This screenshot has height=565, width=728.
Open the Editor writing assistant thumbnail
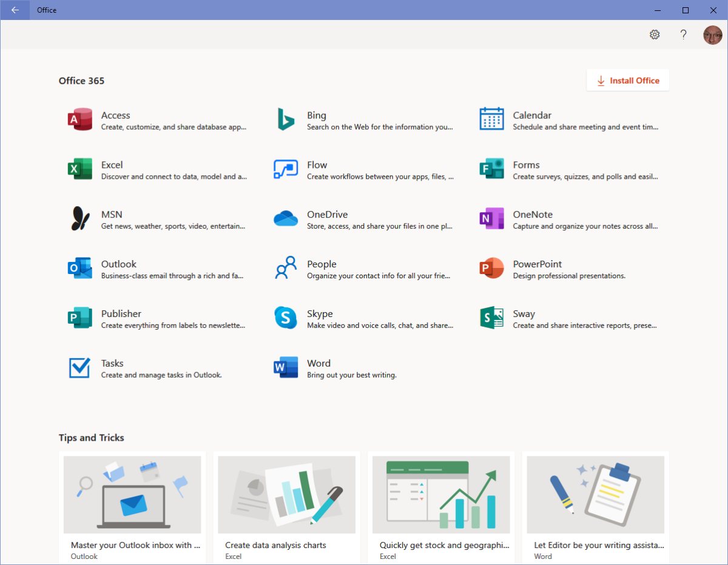pyautogui.click(x=596, y=495)
